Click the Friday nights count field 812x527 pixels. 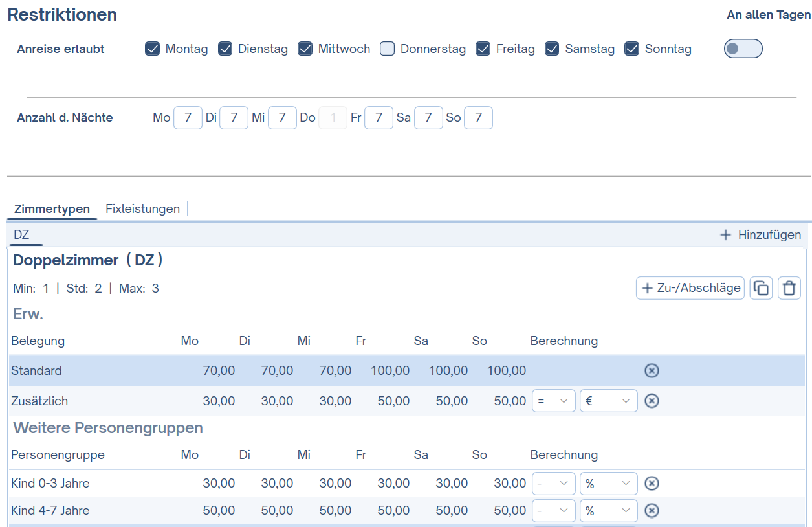pyautogui.click(x=379, y=118)
